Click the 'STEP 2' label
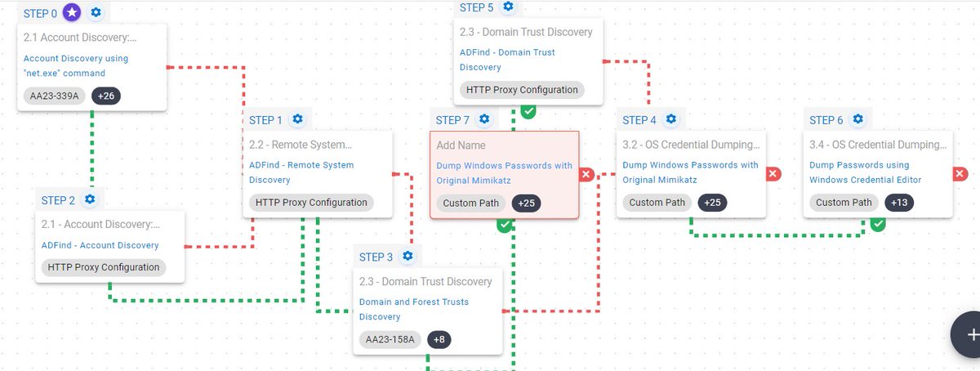Viewport: 980px width, 371px height. click(x=58, y=200)
